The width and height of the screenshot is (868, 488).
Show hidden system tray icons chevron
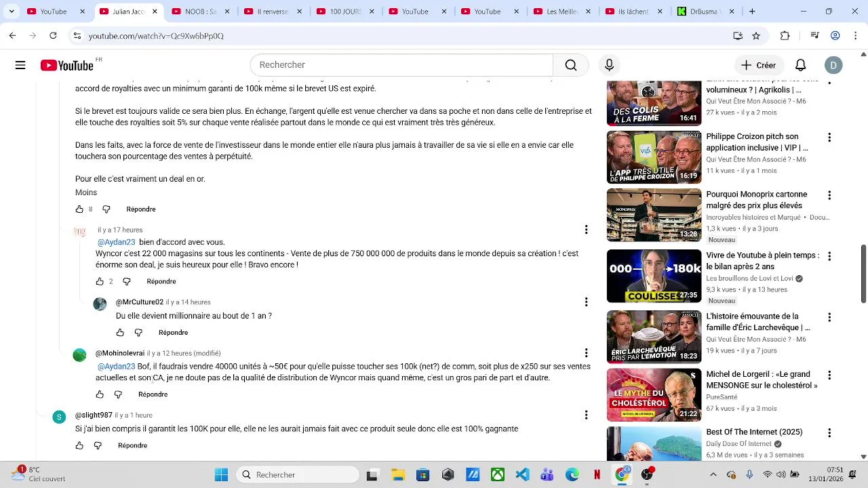click(x=713, y=475)
